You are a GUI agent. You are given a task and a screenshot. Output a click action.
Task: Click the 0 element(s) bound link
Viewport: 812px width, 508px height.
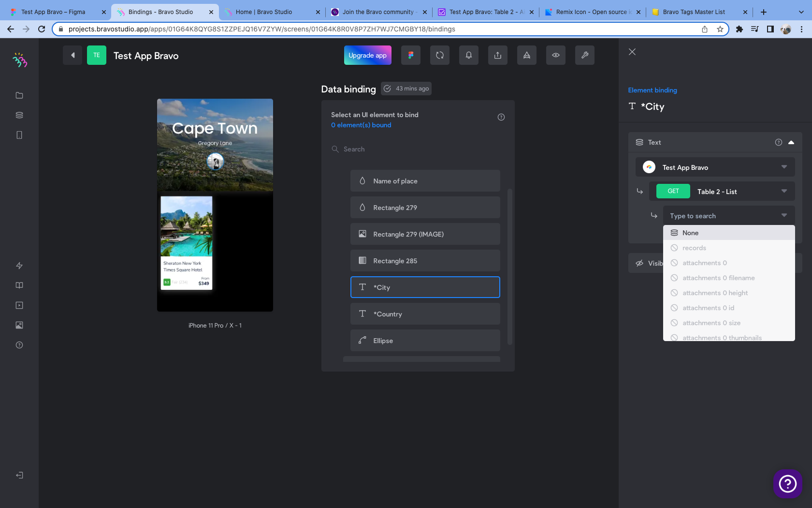click(x=361, y=125)
